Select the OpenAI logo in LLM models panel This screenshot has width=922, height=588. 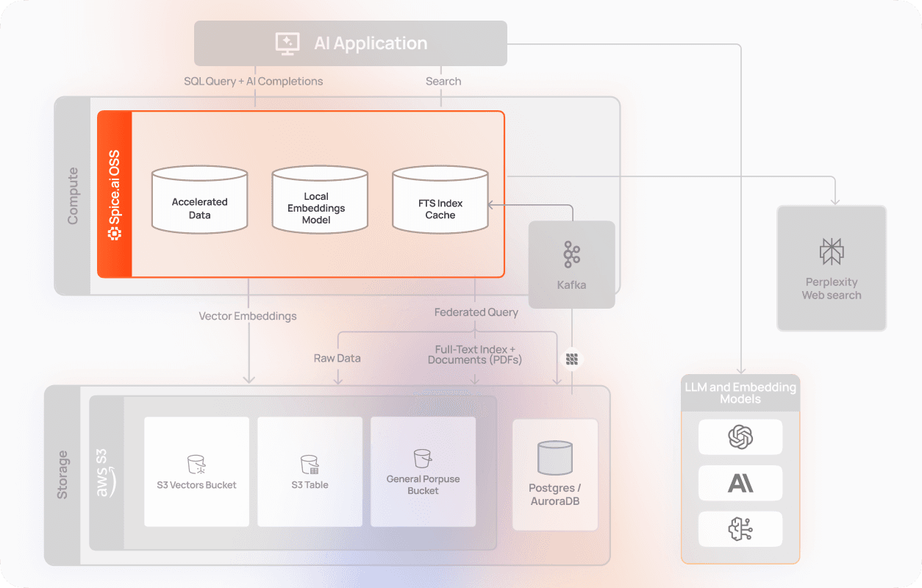click(740, 437)
